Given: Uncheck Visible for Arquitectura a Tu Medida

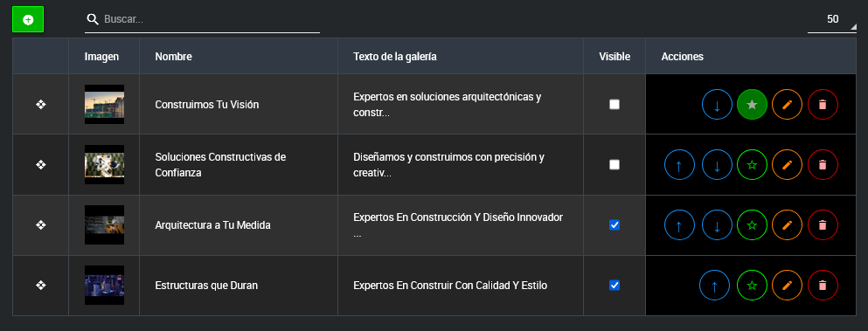Looking at the screenshot, I should pyautogui.click(x=615, y=224).
